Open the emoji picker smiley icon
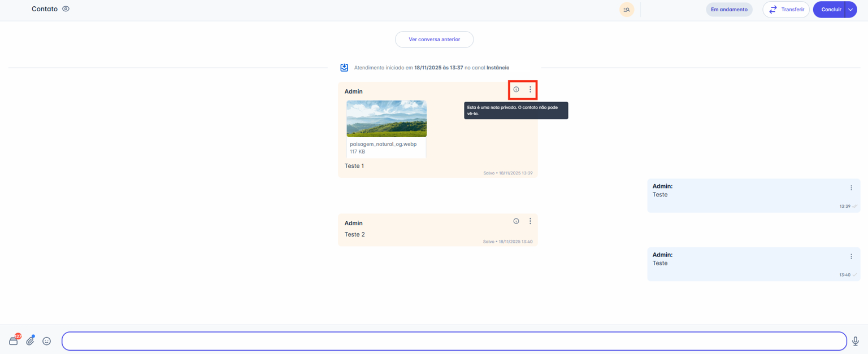This screenshot has width=868, height=354. [47, 341]
